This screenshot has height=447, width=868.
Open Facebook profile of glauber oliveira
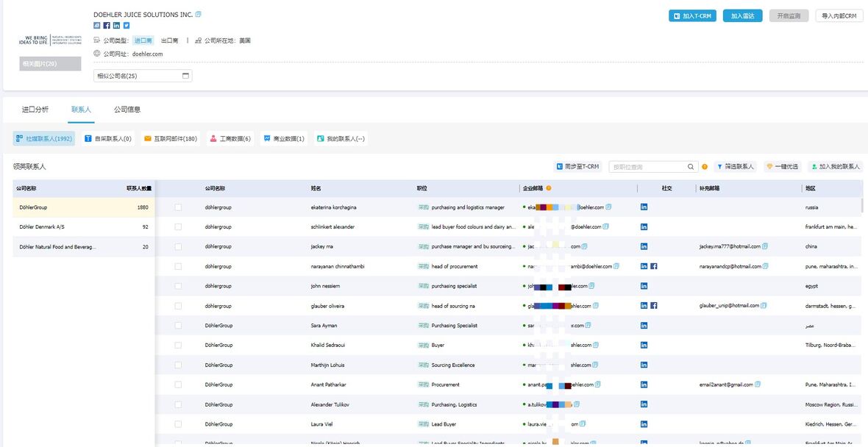click(654, 305)
